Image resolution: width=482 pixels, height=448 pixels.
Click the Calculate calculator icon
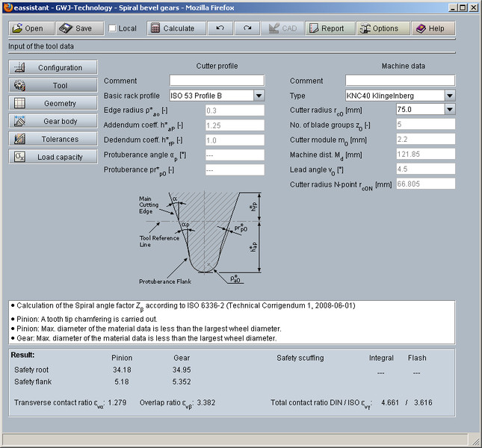pos(155,28)
